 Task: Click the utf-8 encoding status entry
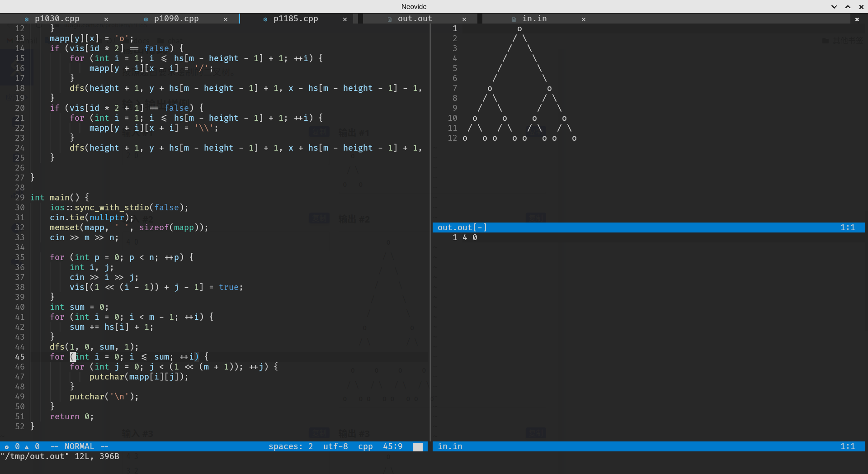coord(335,446)
